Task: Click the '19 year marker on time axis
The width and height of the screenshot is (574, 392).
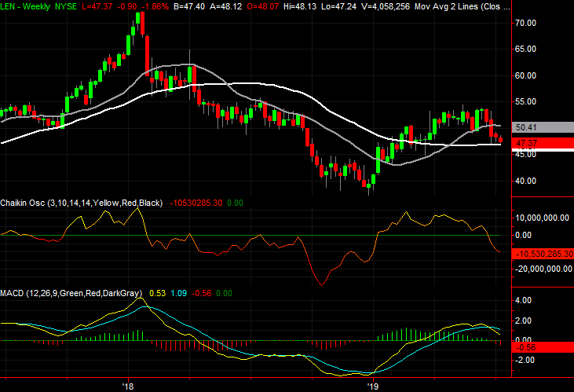Action: (373, 387)
